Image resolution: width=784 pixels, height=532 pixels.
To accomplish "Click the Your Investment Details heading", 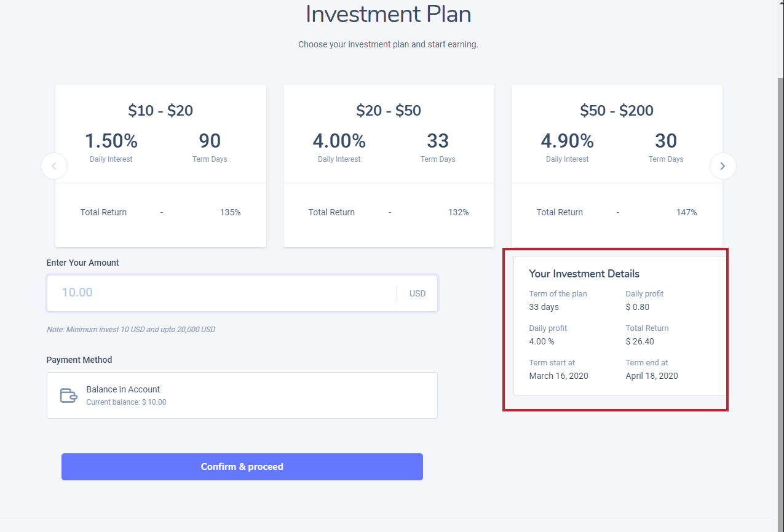I will (x=584, y=274).
